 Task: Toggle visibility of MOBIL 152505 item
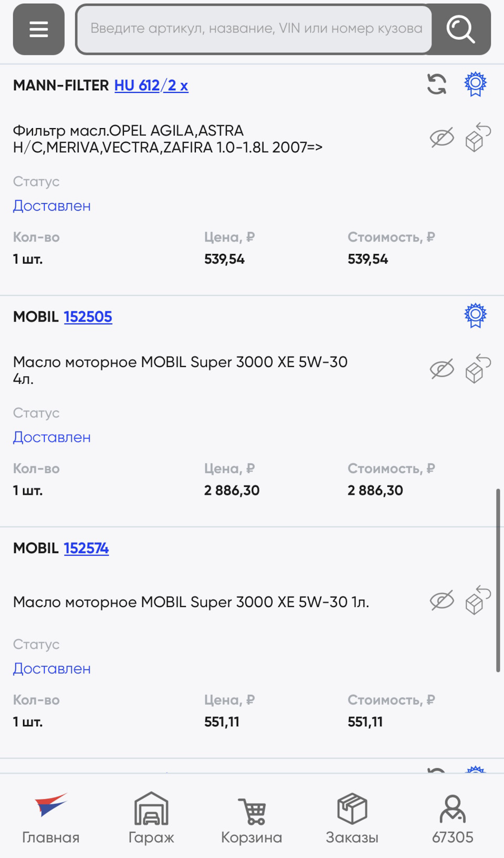tap(442, 369)
